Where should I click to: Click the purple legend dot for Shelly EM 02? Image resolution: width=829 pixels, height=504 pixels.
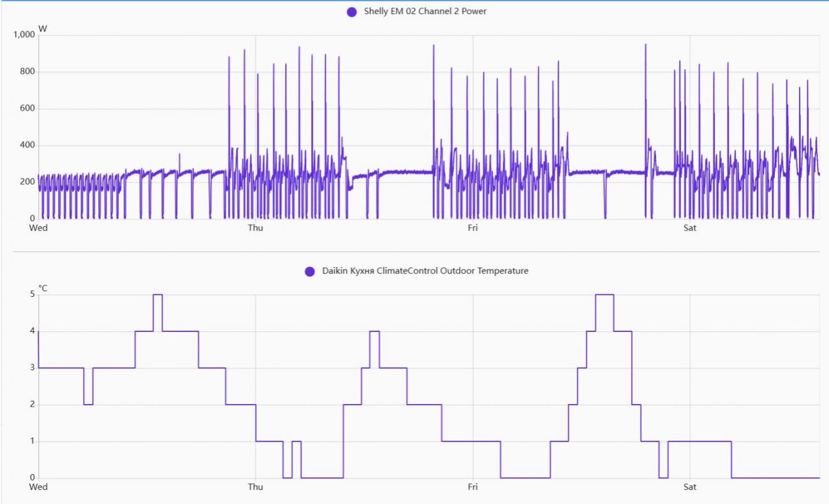351,11
